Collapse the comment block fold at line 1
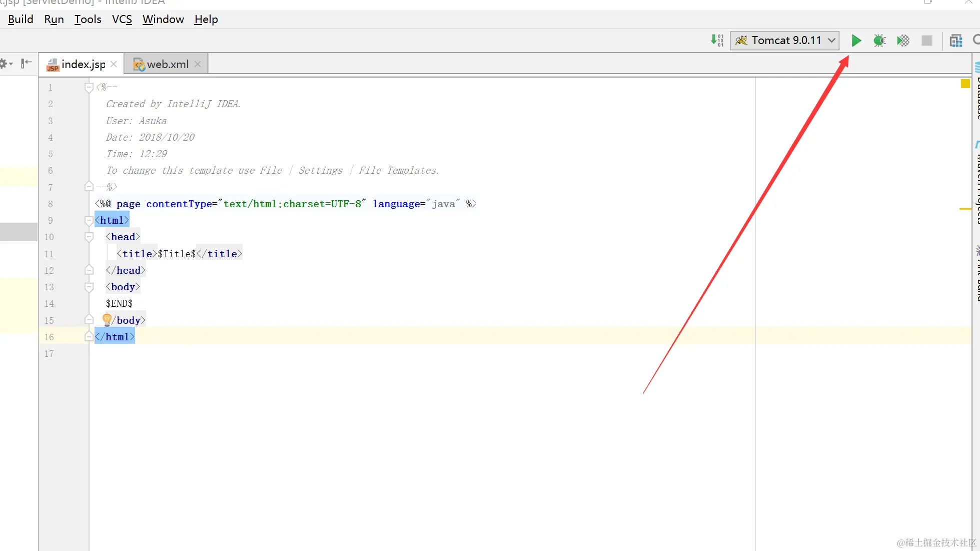Image resolution: width=980 pixels, height=551 pixels. click(x=89, y=88)
